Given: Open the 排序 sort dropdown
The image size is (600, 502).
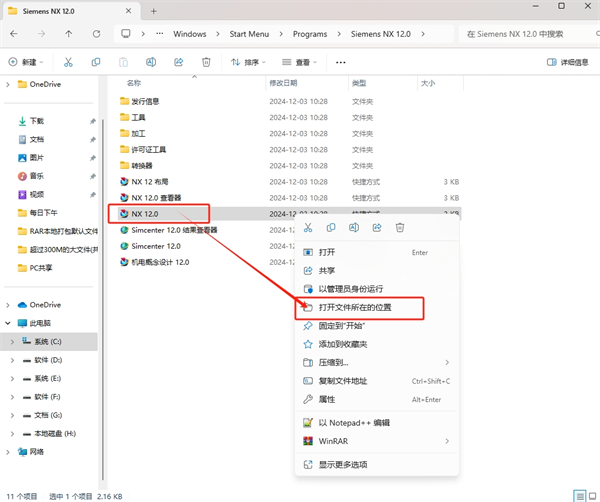Looking at the screenshot, I should tap(248, 62).
